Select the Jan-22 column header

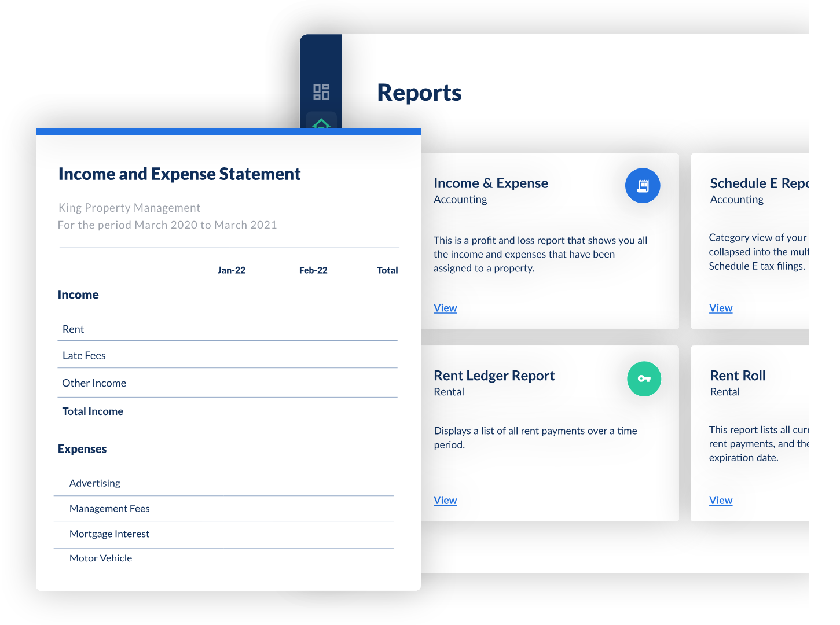pyautogui.click(x=231, y=270)
